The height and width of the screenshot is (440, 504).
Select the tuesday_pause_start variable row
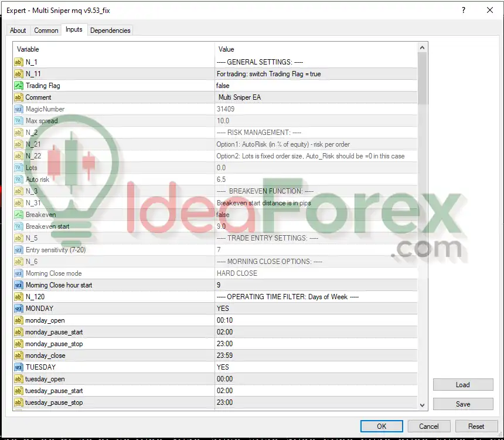coord(215,391)
